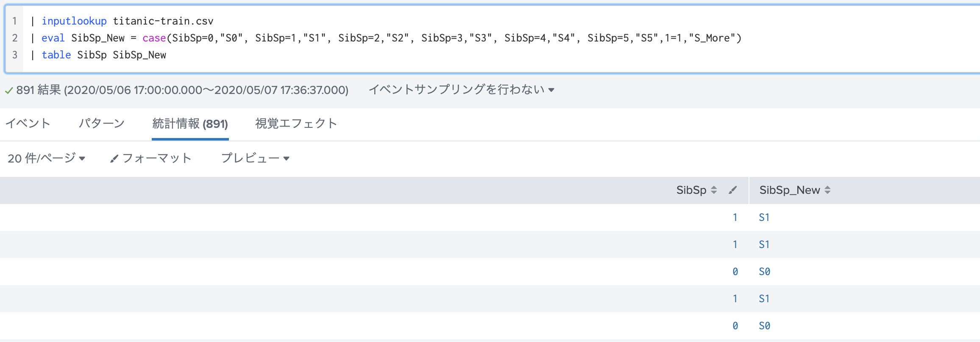Click the フォーマット button
980x342 pixels.
pyautogui.click(x=150, y=158)
